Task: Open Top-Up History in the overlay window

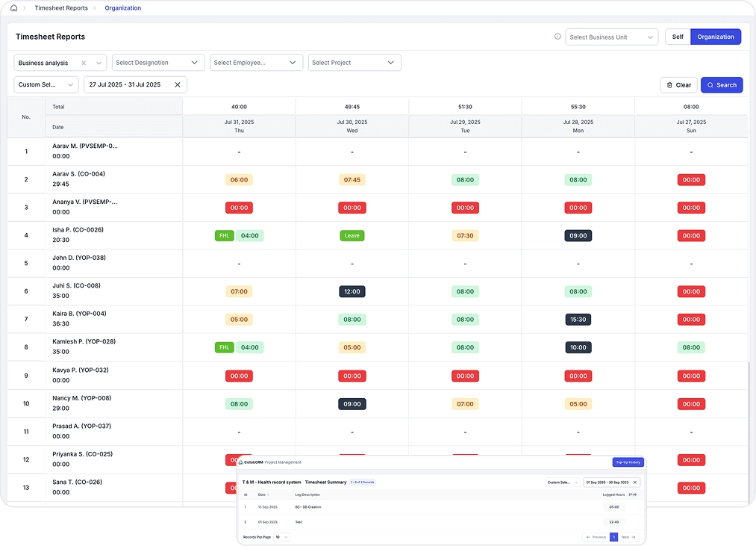Action: point(628,462)
